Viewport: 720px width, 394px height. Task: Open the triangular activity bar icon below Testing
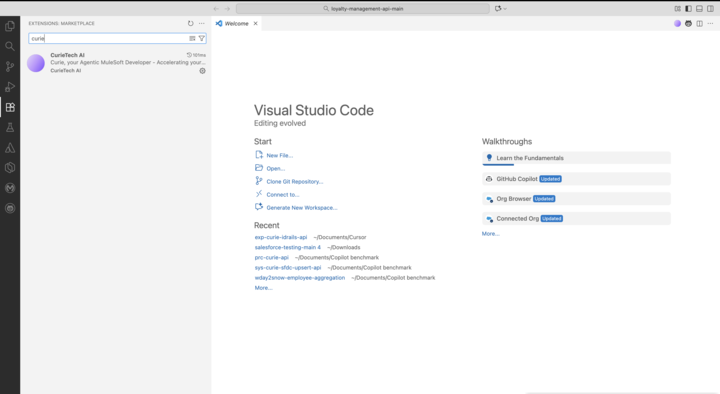tap(10, 147)
